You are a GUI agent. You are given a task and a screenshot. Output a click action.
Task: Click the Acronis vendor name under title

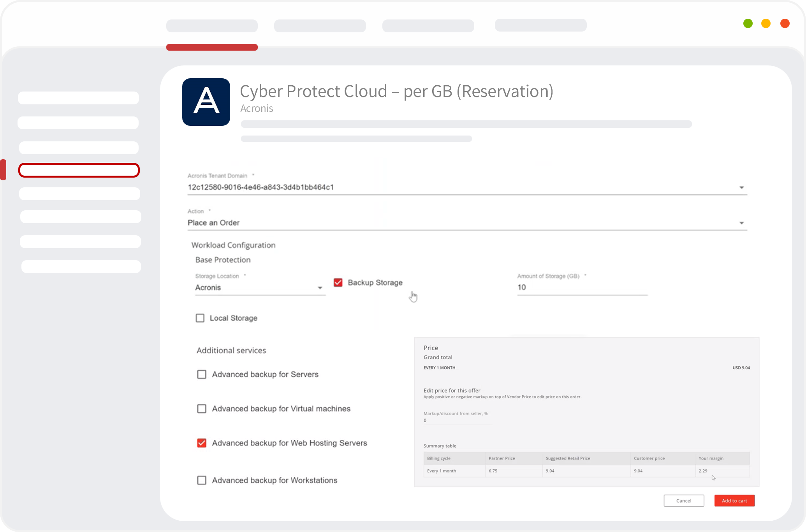point(257,108)
